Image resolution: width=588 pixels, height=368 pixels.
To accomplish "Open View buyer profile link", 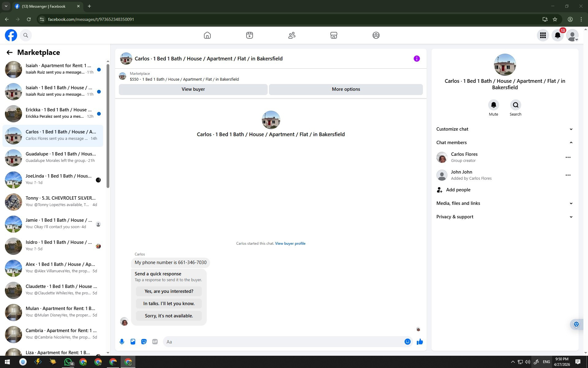I will pyautogui.click(x=290, y=243).
